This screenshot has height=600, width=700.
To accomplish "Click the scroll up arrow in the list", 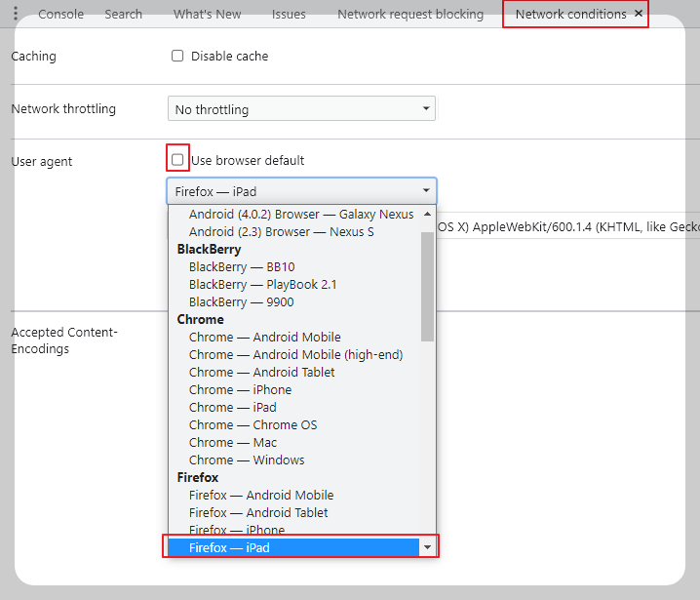I will [x=427, y=214].
